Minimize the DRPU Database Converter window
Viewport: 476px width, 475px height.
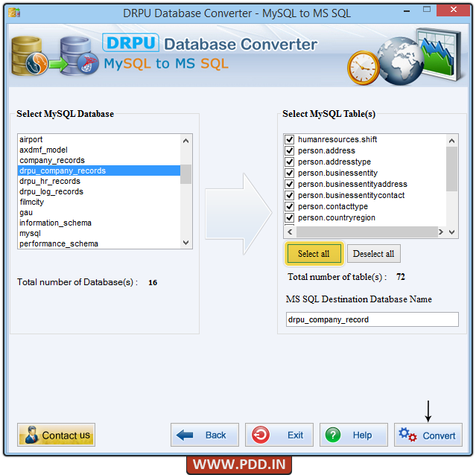pos(407,11)
